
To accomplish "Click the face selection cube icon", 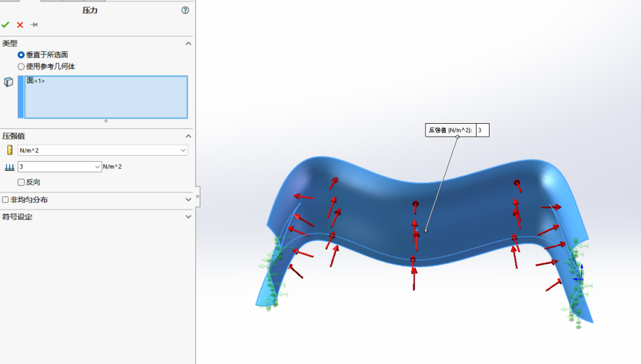I will pos(9,82).
